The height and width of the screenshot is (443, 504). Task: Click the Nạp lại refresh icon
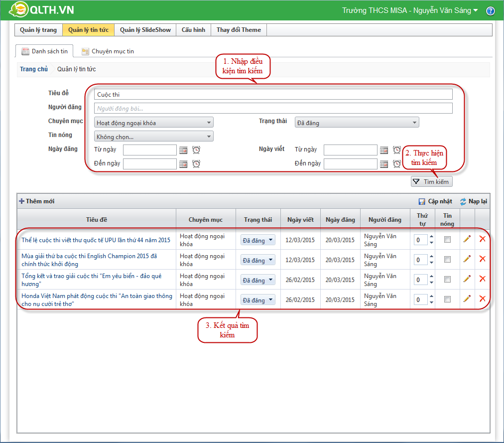463,201
